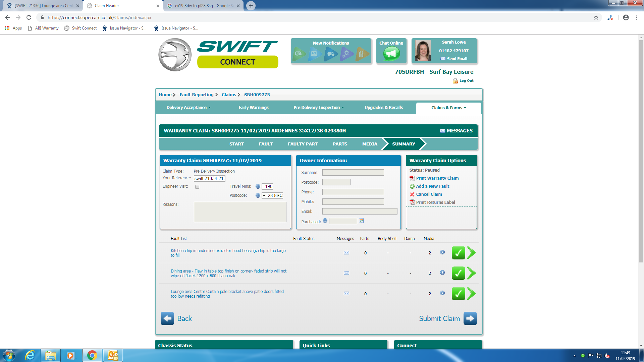Click the Cancel Claim link
This screenshot has height=362, width=644.
coord(429,194)
